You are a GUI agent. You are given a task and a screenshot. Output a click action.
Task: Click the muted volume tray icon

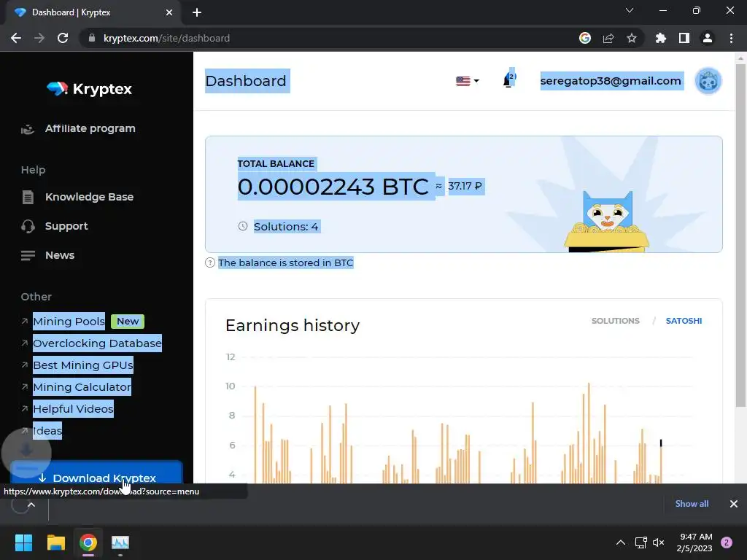(x=659, y=542)
